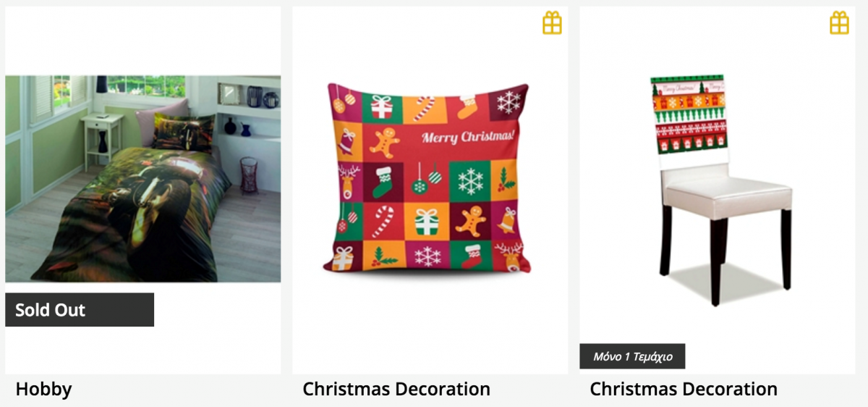Click the Μόνο 1 Τεμάχιο label

click(632, 356)
